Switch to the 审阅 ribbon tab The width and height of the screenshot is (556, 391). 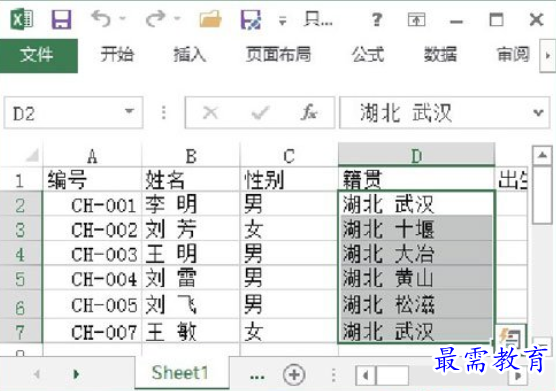click(x=513, y=55)
